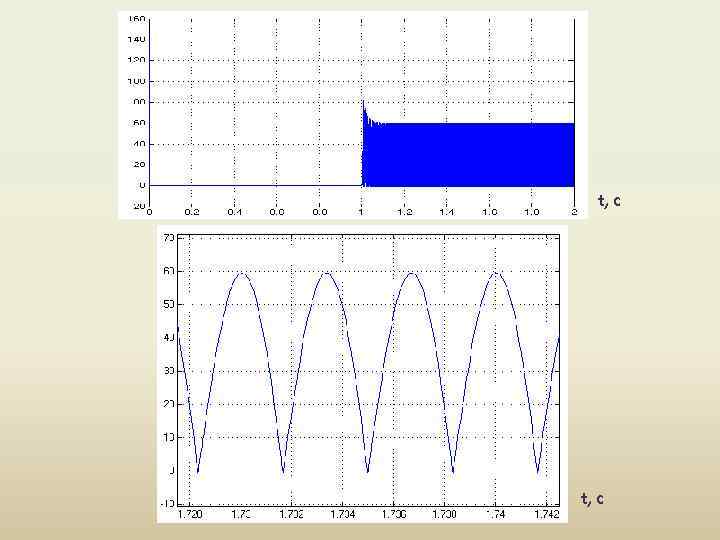This screenshot has height=540, width=720.
Task: Click the "1.734" tick on lower plot
Action: point(343,514)
